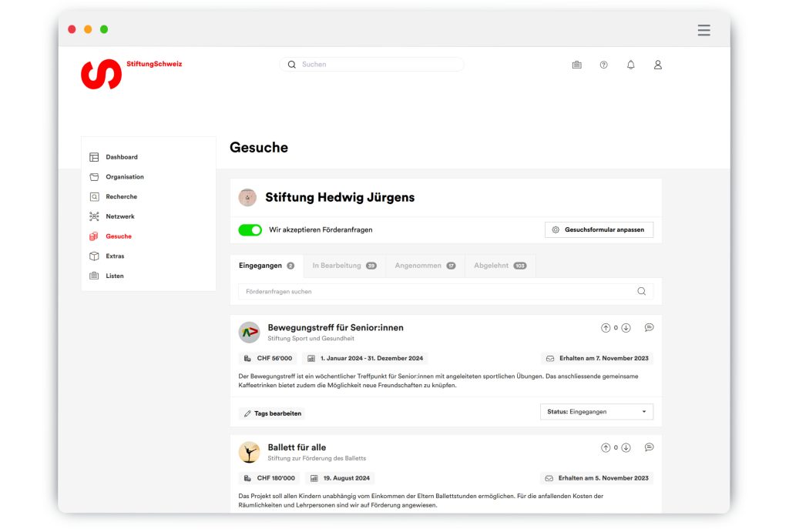Click the notification bell icon
The image size is (789, 532).
630,65
